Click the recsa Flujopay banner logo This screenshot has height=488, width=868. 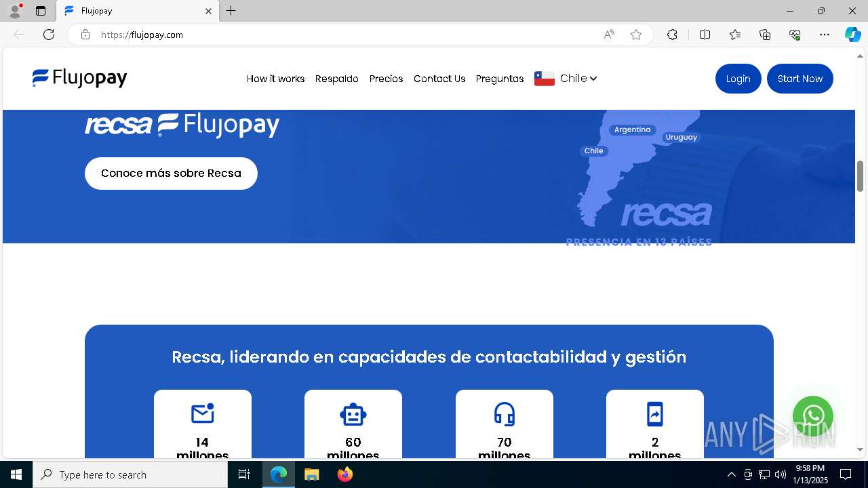182,125
